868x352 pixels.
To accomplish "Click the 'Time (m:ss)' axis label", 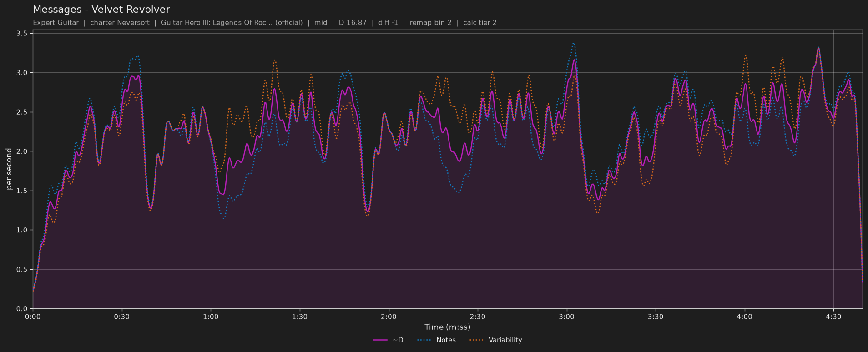I will (x=448, y=327).
